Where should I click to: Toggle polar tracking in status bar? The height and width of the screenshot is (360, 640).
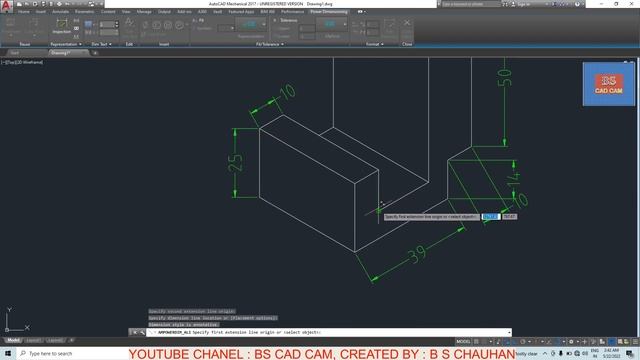pyautogui.click(x=522, y=342)
